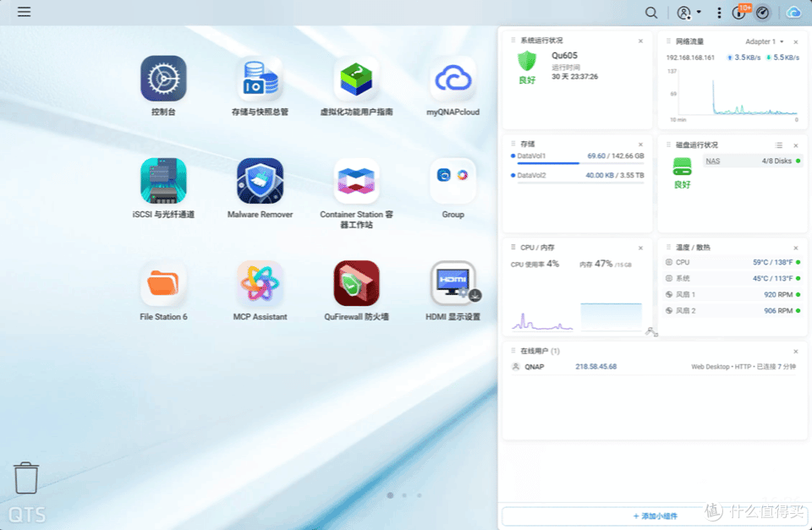The width and height of the screenshot is (812, 530).
Task: Click the green shield health icon
Action: [x=527, y=62]
